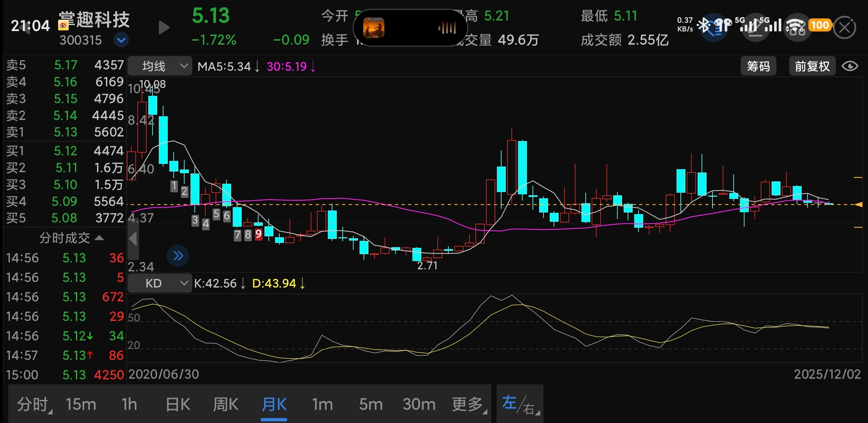The height and width of the screenshot is (423, 868).
Task: Open the 均线 indicator dropdown
Action: [160, 66]
